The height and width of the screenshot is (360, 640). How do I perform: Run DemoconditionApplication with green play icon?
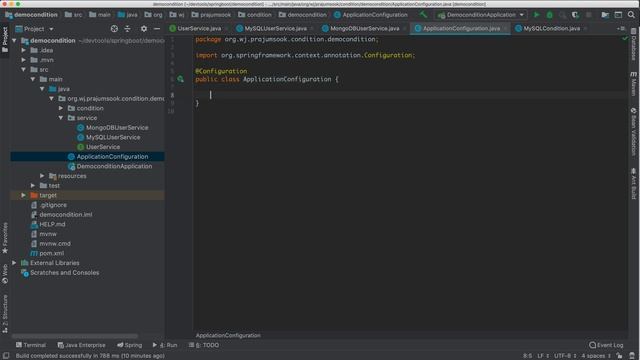click(537, 15)
